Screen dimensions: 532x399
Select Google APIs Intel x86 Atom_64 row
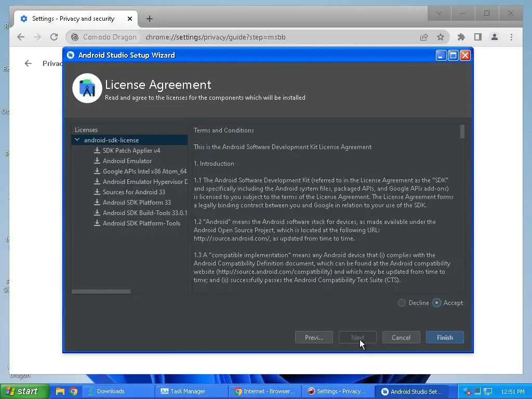(x=129, y=171)
